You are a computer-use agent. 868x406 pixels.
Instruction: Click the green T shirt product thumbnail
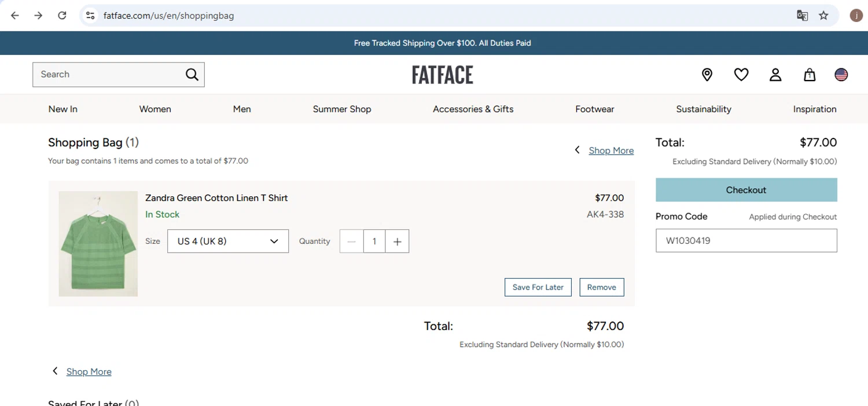98,244
